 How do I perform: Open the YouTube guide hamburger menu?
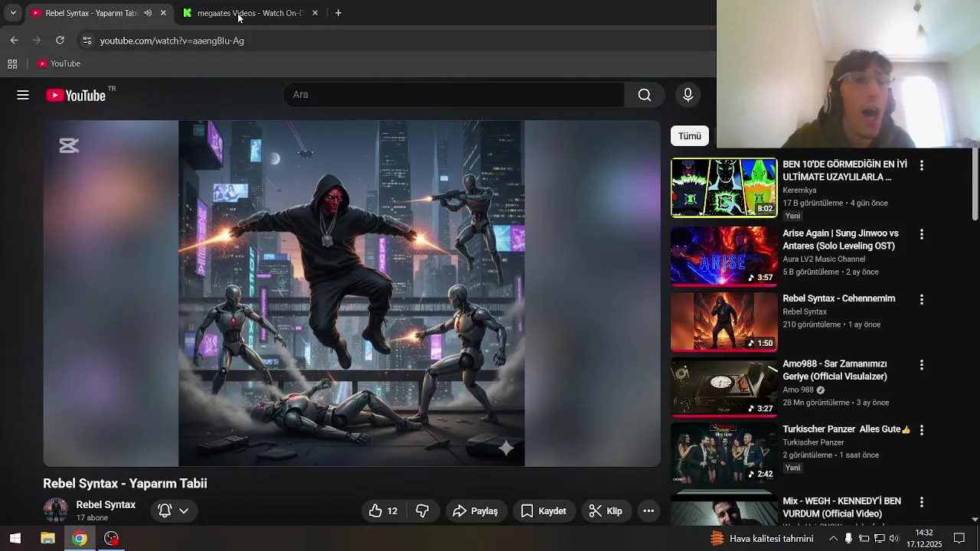pyautogui.click(x=23, y=95)
